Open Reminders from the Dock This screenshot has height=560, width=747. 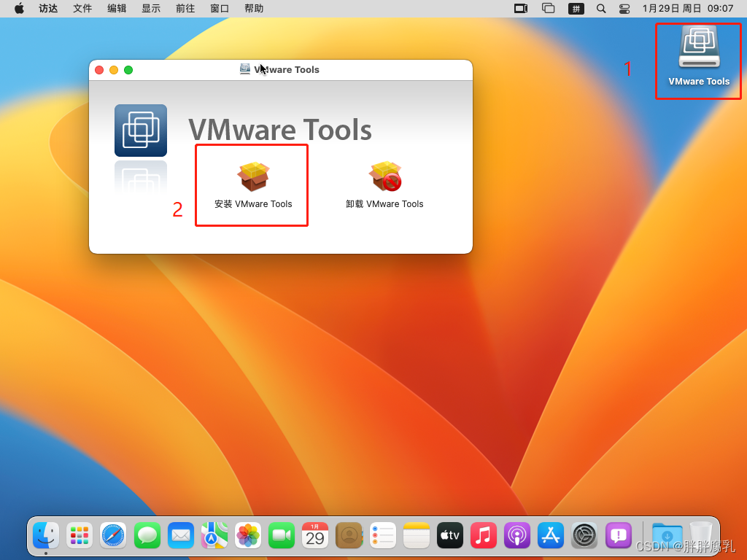coord(383,536)
